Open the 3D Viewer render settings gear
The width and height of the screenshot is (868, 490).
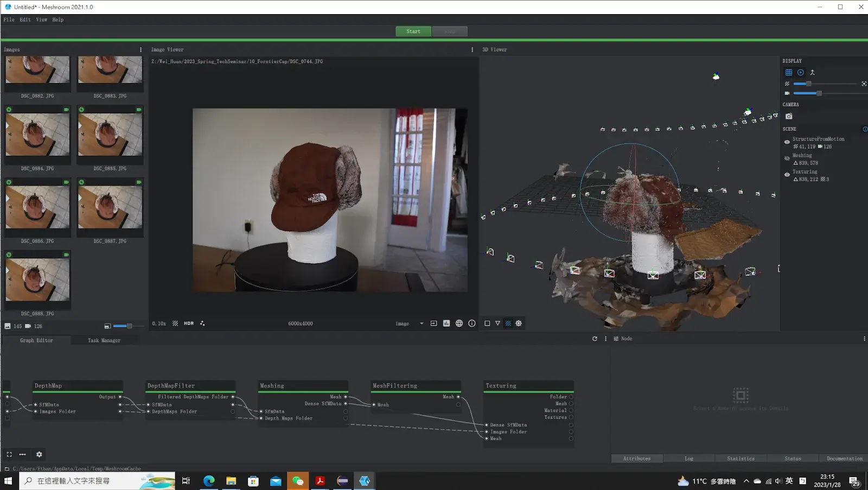click(x=519, y=323)
